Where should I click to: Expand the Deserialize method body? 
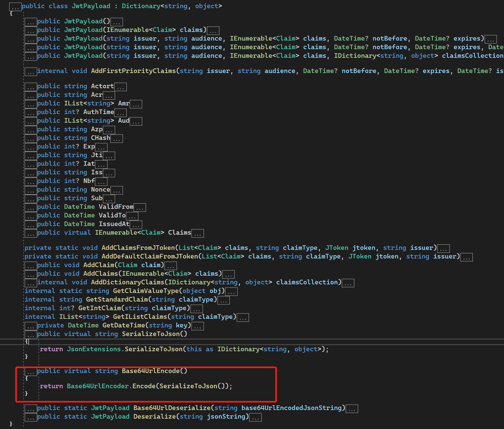click(255, 417)
